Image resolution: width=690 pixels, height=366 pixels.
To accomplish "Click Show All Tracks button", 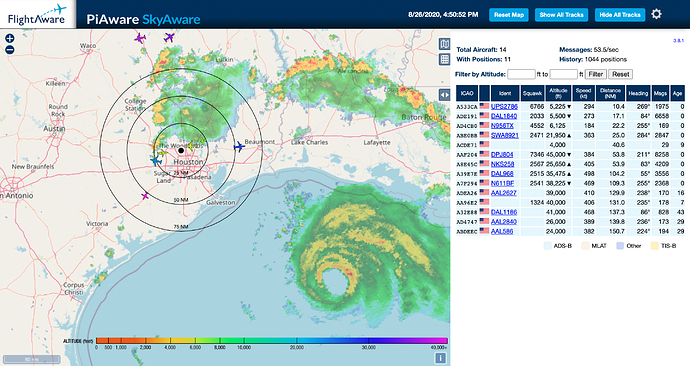I will click(x=561, y=15).
